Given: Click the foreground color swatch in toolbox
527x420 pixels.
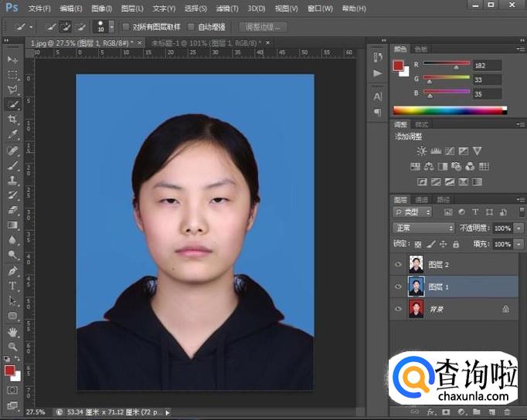Looking at the screenshot, I should click(10, 371).
